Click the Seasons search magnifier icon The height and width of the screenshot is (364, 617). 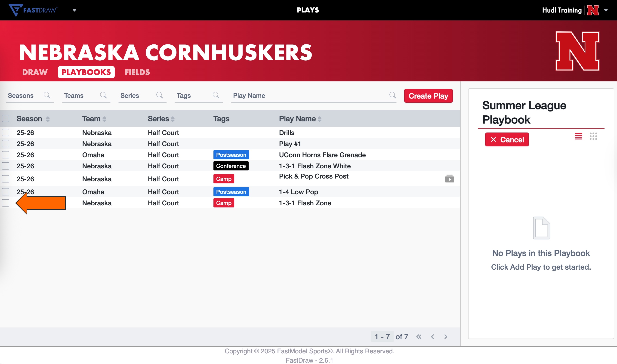(47, 95)
